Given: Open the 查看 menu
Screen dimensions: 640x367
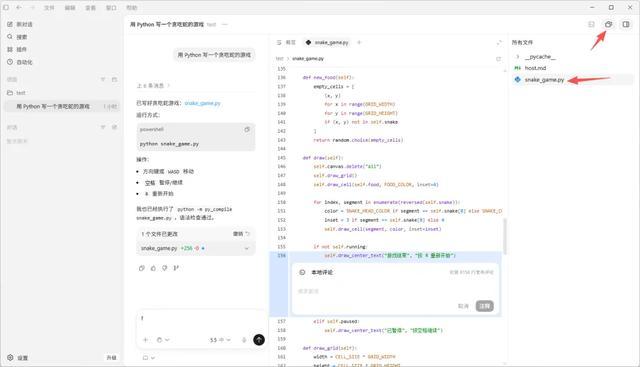Looking at the screenshot, I should (90, 8).
